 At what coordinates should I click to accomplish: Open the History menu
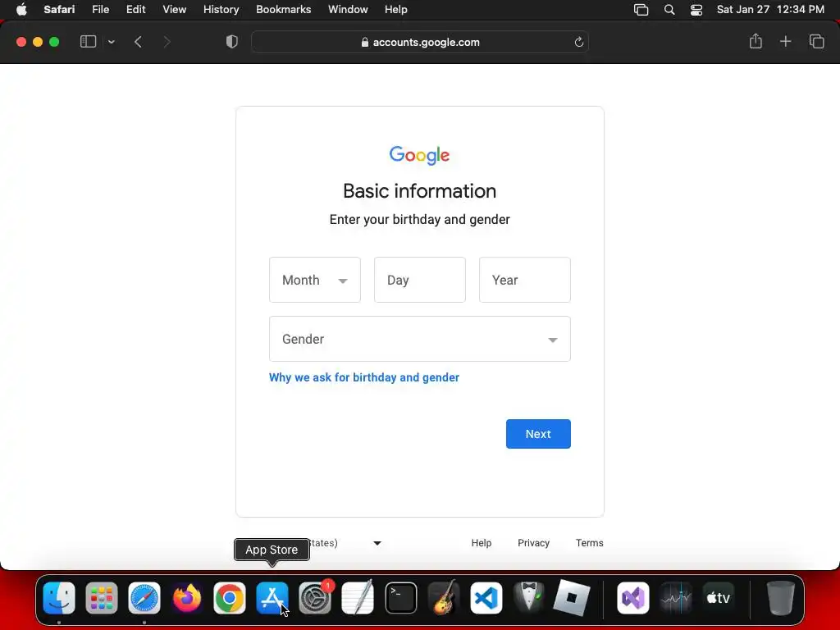221,10
